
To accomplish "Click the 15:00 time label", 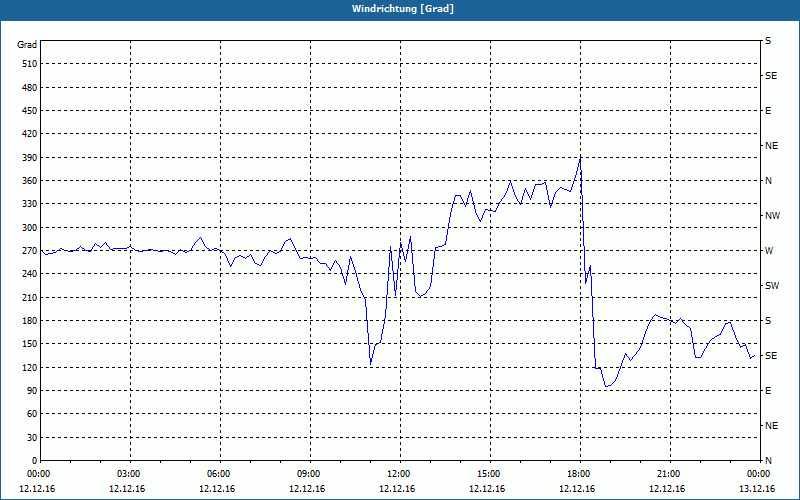I will click(490, 474).
